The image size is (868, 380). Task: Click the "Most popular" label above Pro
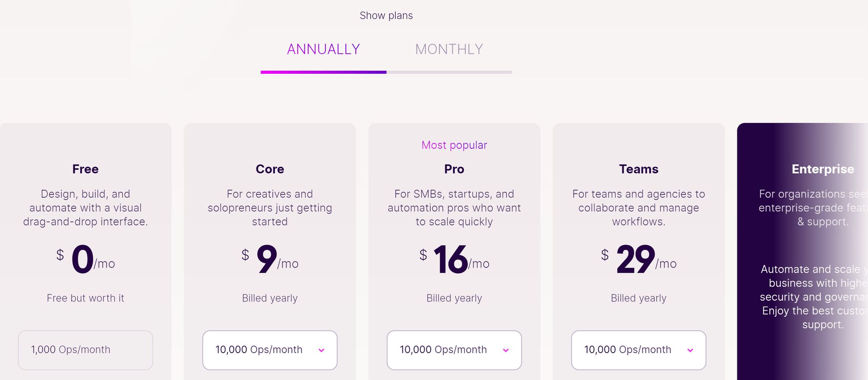tap(454, 145)
